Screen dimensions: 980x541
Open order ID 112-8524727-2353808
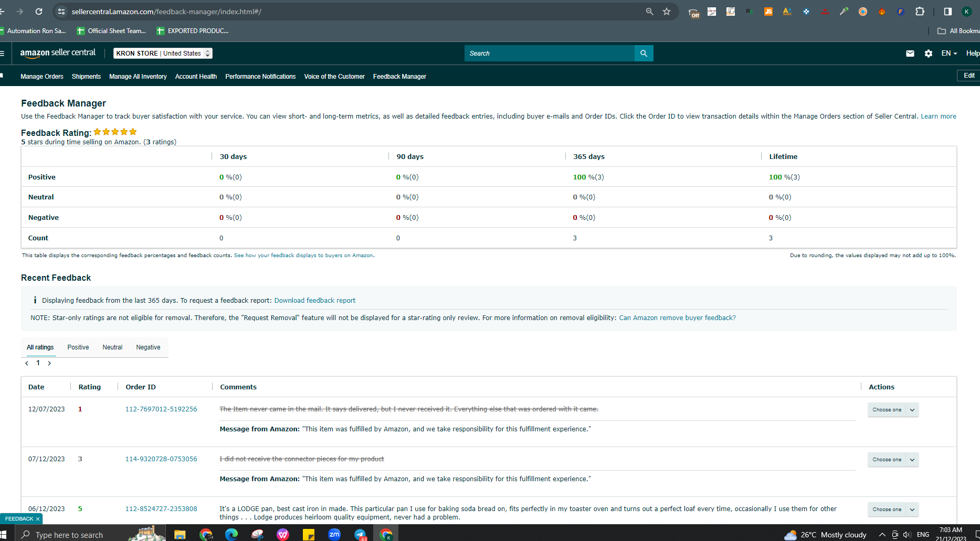pyautogui.click(x=161, y=509)
